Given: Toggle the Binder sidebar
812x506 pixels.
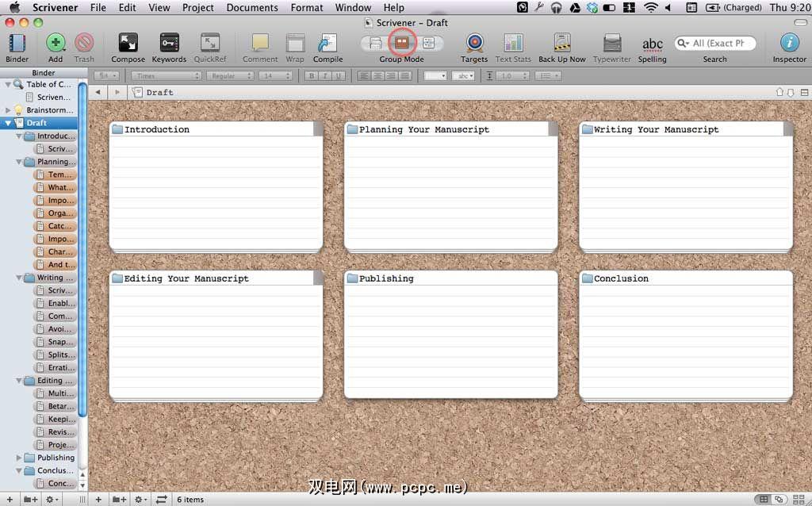Looking at the screenshot, I should [17, 44].
